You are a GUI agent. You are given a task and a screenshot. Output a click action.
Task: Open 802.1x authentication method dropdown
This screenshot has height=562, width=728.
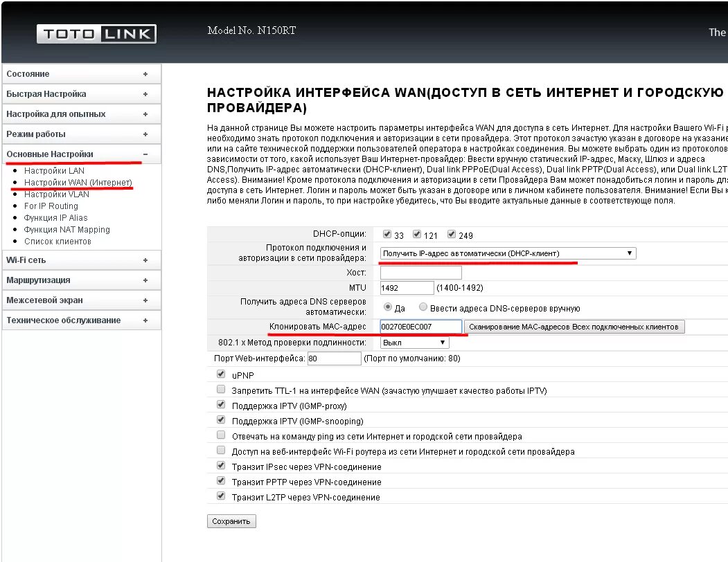point(415,343)
